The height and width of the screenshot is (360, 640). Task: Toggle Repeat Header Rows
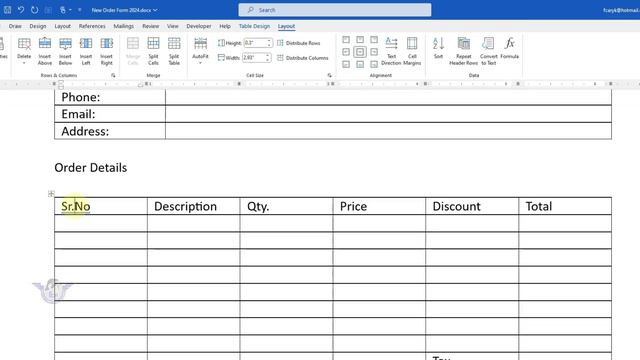click(x=464, y=51)
